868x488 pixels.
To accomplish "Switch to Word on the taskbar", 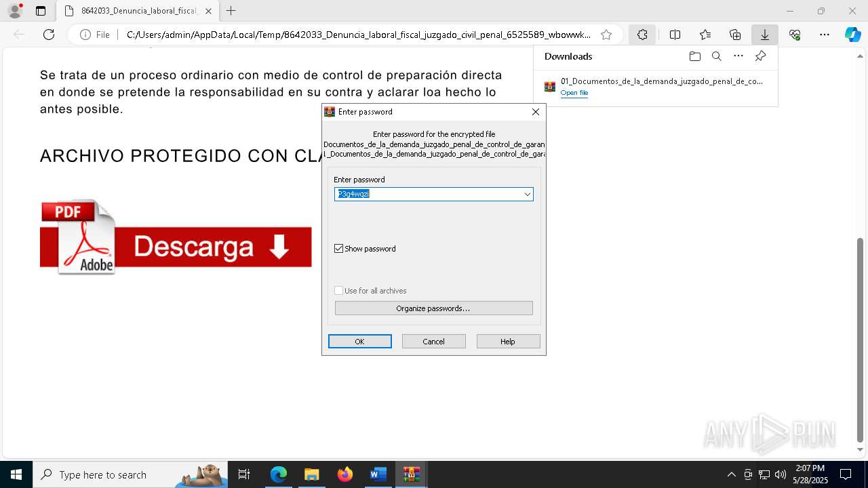I will (x=378, y=474).
